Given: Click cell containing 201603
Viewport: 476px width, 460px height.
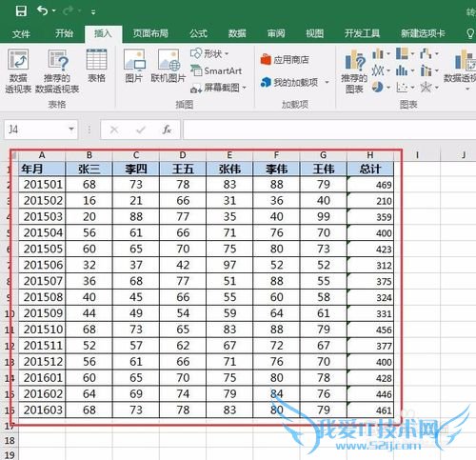Looking at the screenshot, I should pos(42,410).
